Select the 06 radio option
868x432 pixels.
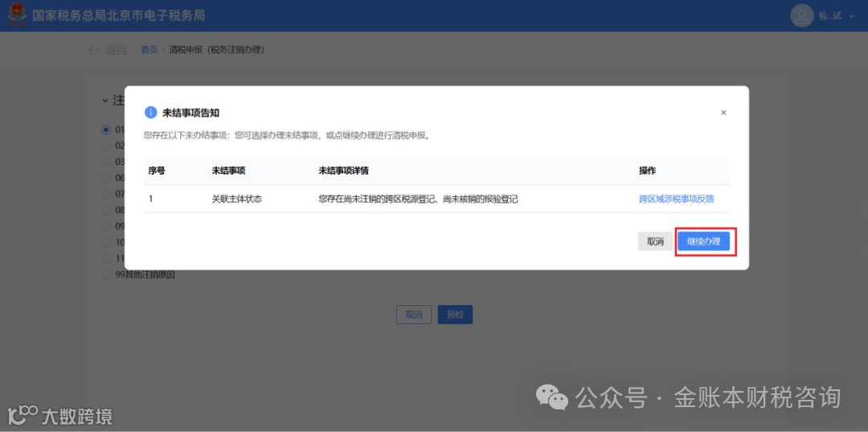[106, 178]
